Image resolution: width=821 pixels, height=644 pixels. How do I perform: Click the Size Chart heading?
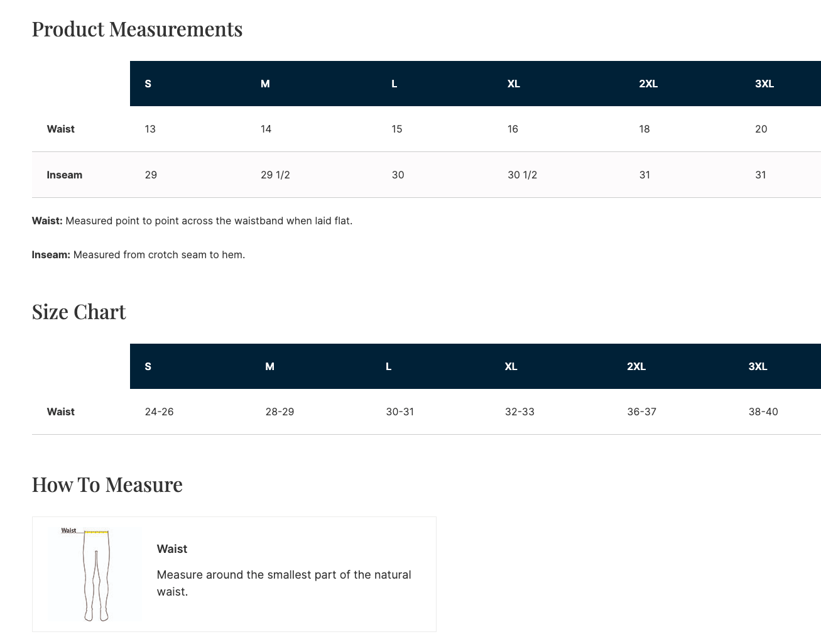(79, 312)
